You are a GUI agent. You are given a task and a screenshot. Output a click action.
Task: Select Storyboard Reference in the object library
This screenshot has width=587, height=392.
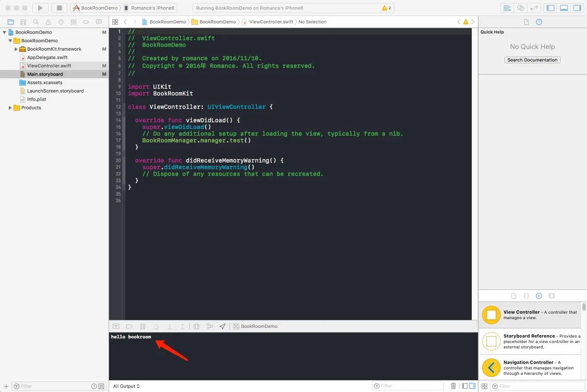pos(530,341)
